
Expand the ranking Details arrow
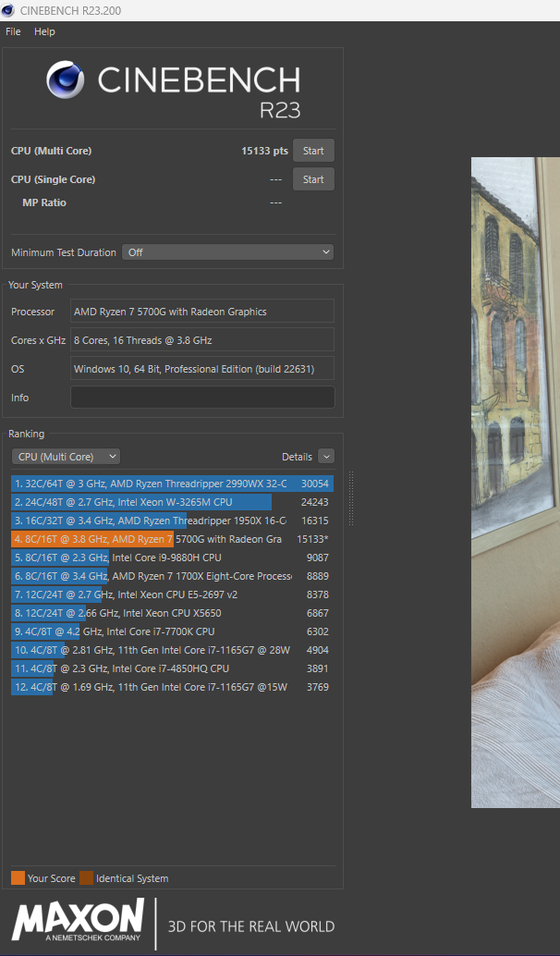[326, 457]
